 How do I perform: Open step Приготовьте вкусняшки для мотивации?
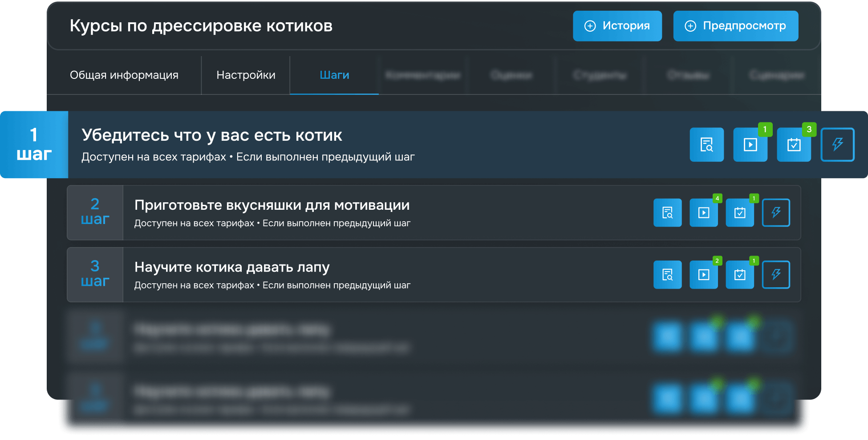[272, 205]
